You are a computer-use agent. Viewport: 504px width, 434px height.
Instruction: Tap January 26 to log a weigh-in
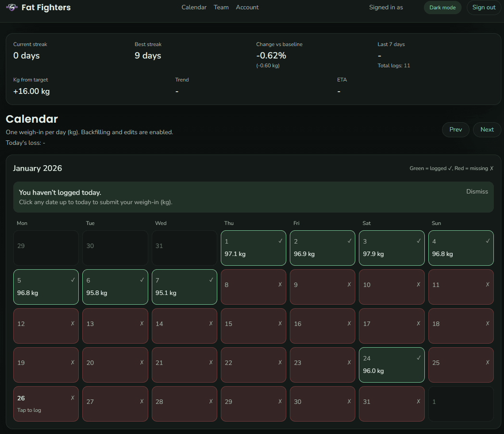click(46, 403)
